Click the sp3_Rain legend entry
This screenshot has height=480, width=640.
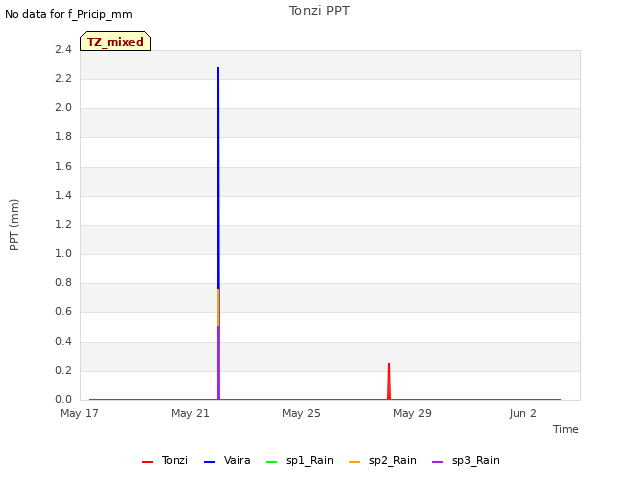coord(466,460)
